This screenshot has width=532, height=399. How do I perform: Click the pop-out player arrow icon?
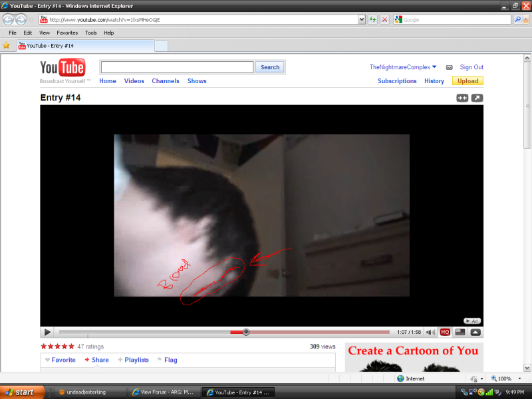477,98
